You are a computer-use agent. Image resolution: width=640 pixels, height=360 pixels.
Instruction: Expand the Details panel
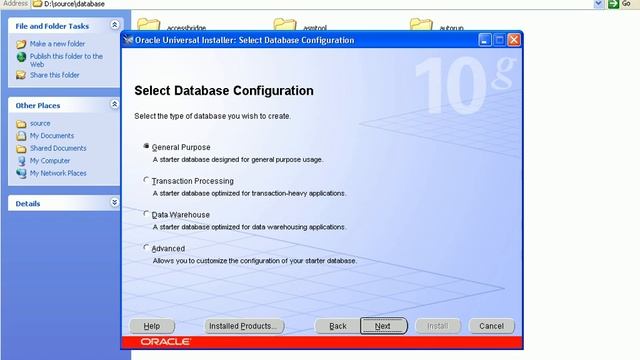click(115, 203)
